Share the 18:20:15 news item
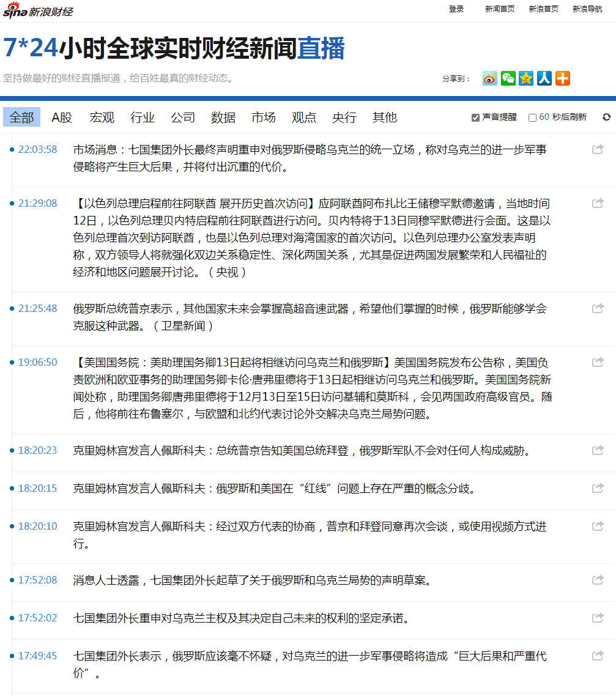The width and height of the screenshot is (616, 696). tap(598, 488)
